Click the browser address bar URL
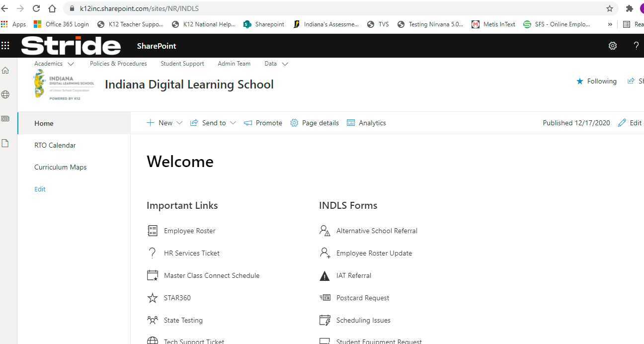The width and height of the screenshot is (644, 344). (139, 8)
